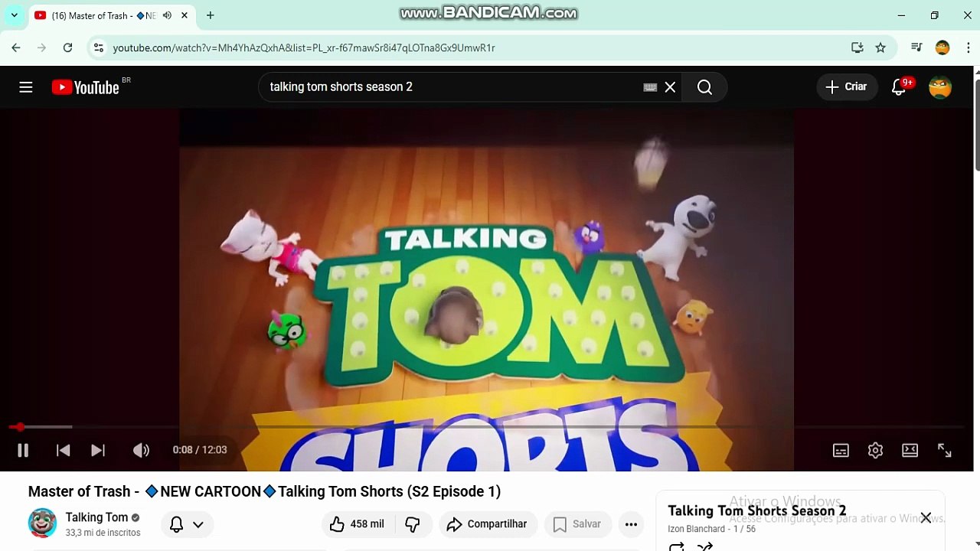Open more actions ellipsis menu

pyautogui.click(x=631, y=524)
